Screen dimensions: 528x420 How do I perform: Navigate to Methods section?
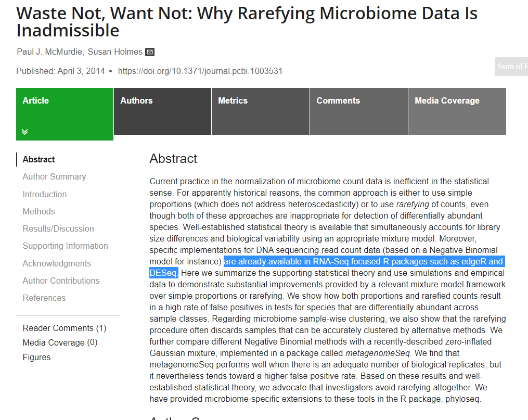tap(38, 211)
